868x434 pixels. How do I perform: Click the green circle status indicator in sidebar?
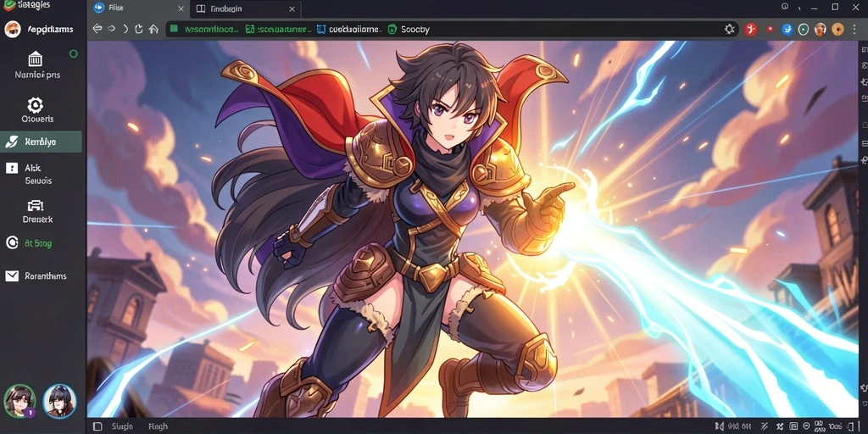pos(74,53)
